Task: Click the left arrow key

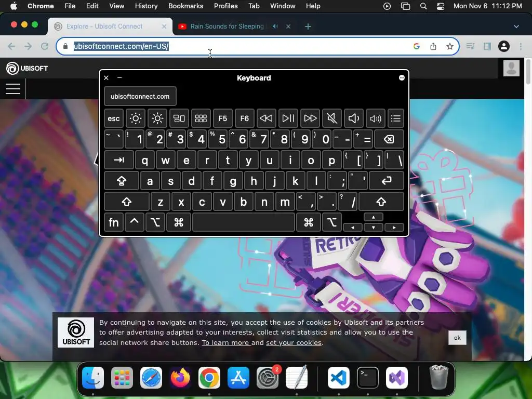Action: click(353, 228)
